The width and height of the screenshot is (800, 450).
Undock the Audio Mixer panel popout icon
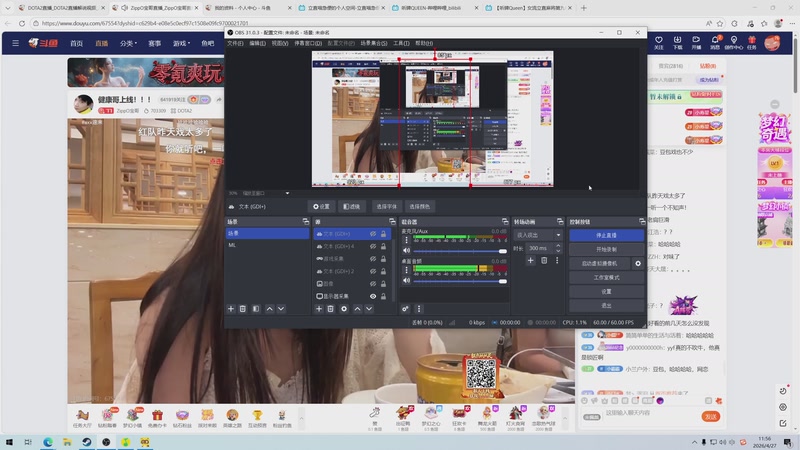pos(505,221)
